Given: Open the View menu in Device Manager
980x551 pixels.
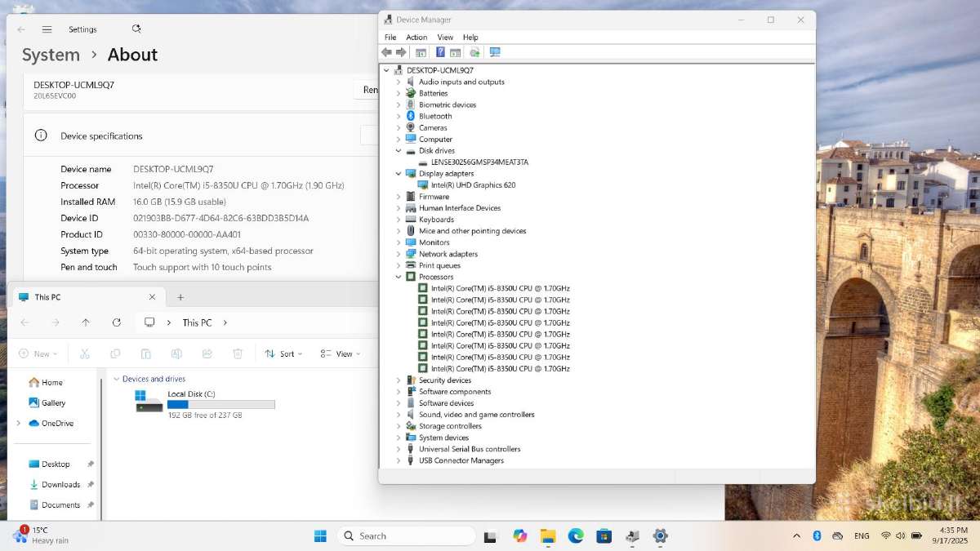Looking at the screenshot, I should 445,38.
